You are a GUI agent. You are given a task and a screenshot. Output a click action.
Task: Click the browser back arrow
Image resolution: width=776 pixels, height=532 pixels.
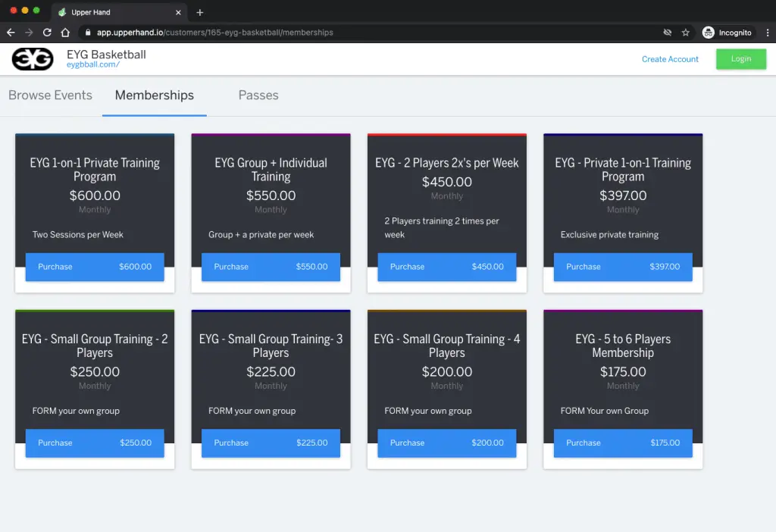(x=11, y=32)
